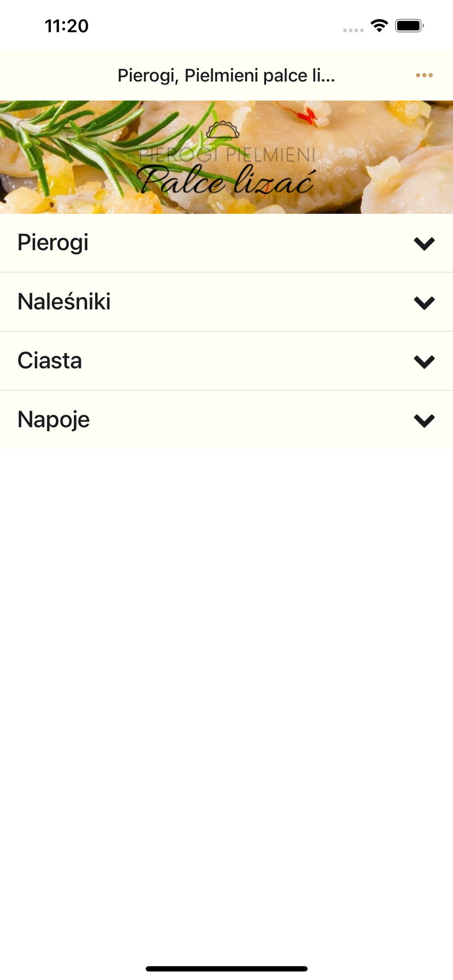Tap the page title "Pierogi, Pielmieni palce li..."
This screenshot has width=453, height=980.
(x=226, y=75)
